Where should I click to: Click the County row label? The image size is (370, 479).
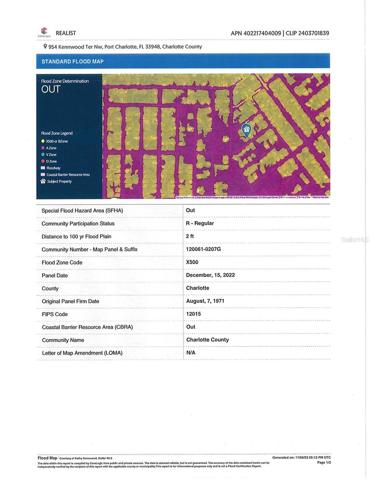(50, 289)
